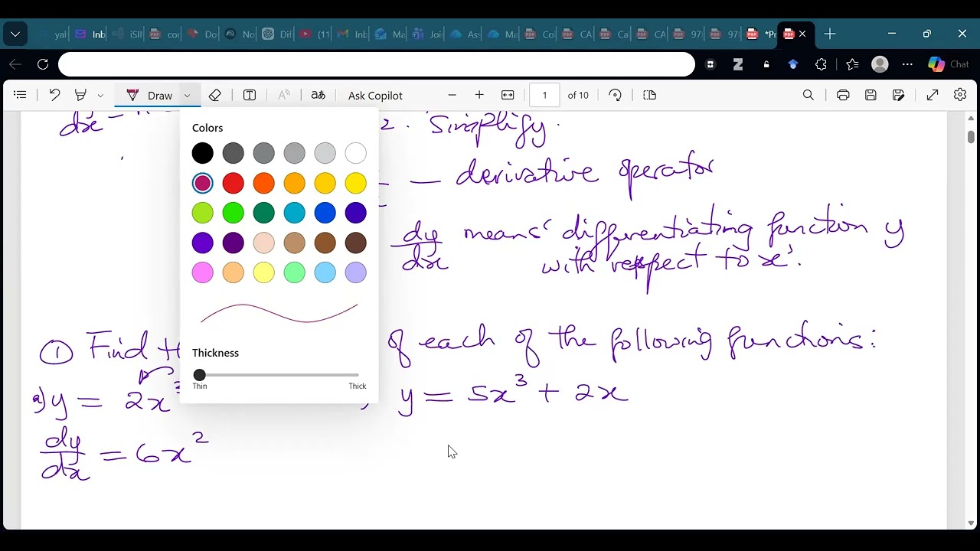Pick the white ink color
Viewport: 980px width, 551px height.
(356, 153)
